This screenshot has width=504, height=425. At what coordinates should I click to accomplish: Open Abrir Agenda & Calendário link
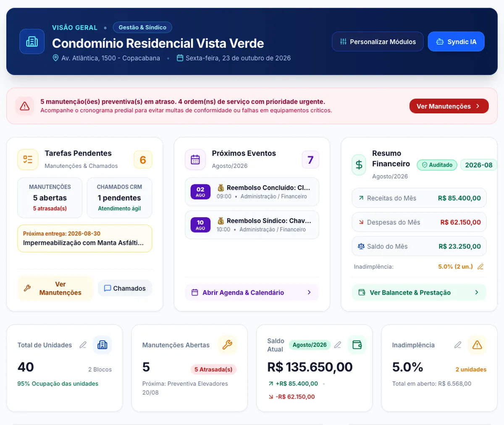[252, 292]
